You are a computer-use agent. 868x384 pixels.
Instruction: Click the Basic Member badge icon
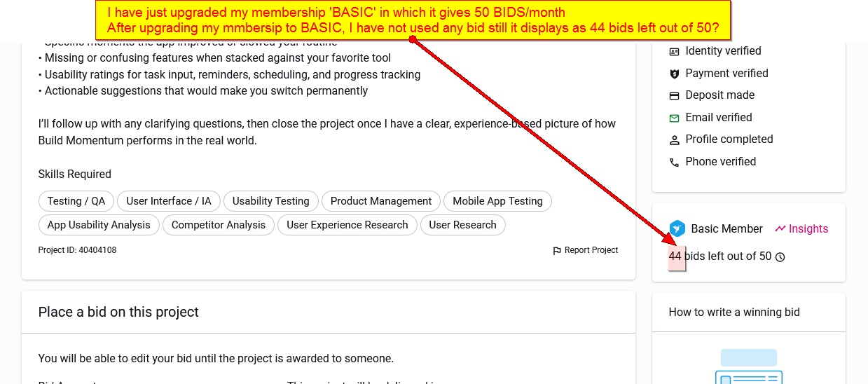(x=677, y=228)
